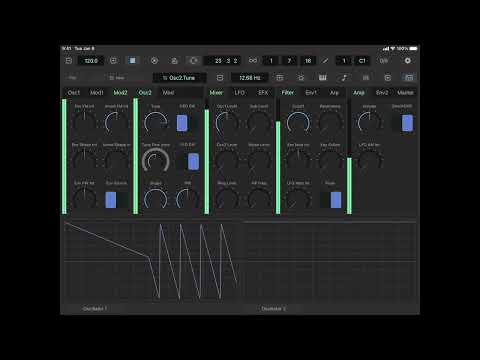Open the Mod tab beside Osc2
The height and width of the screenshot is (360, 480).
(168, 92)
